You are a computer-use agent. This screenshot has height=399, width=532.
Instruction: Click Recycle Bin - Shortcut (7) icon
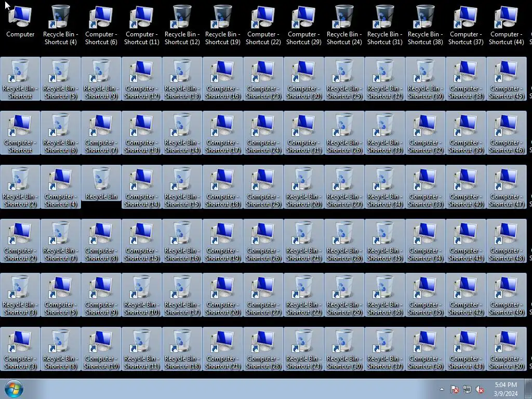pos(60,241)
